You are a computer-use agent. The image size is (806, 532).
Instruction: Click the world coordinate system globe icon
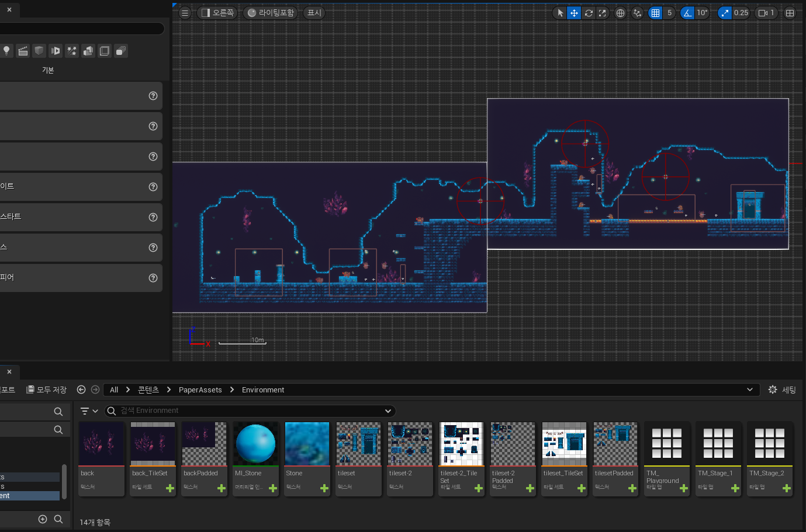click(x=620, y=13)
